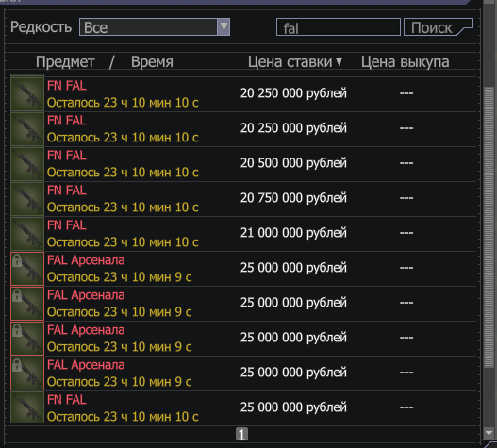Click the Время column header

pyautogui.click(x=152, y=62)
